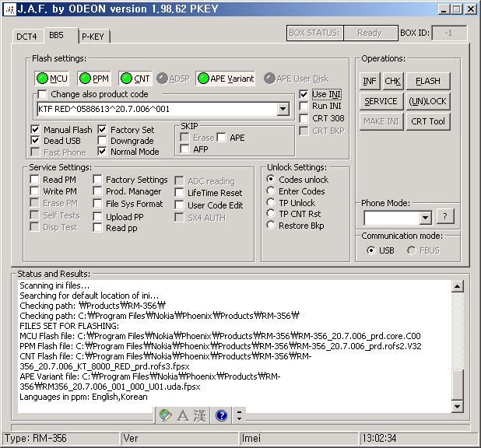The width and height of the screenshot is (481, 448).
Task: Select the TP Unlock radio option
Action: (x=271, y=202)
